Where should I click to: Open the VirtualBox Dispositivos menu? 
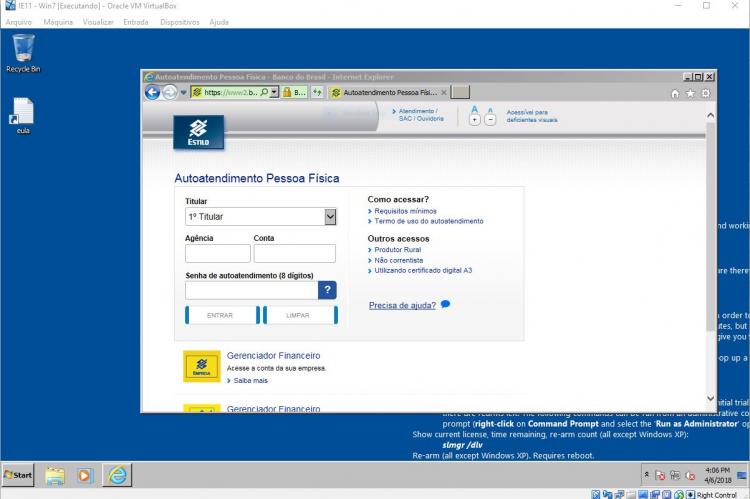point(180,22)
